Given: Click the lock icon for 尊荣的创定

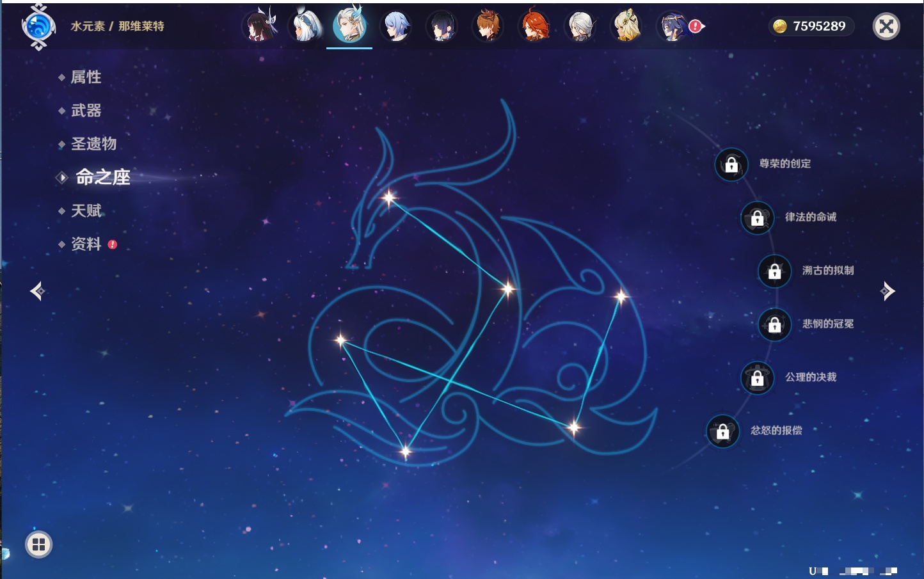Looking at the screenshot, I should [731, 165].
